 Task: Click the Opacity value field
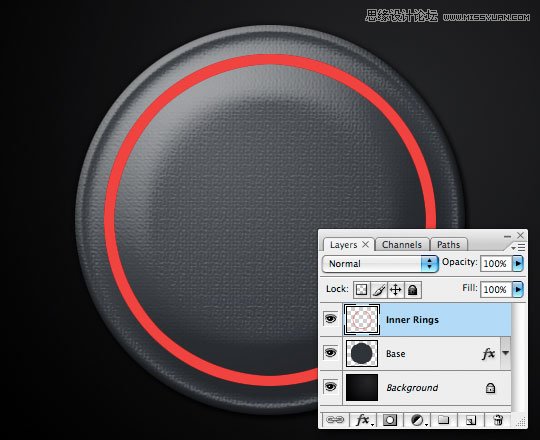point(496,264)
